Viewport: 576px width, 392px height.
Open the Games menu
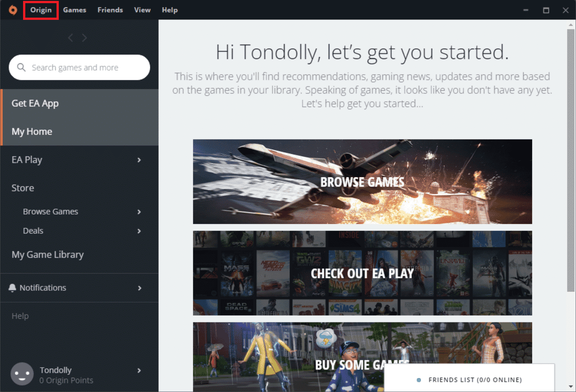[75, 10]
